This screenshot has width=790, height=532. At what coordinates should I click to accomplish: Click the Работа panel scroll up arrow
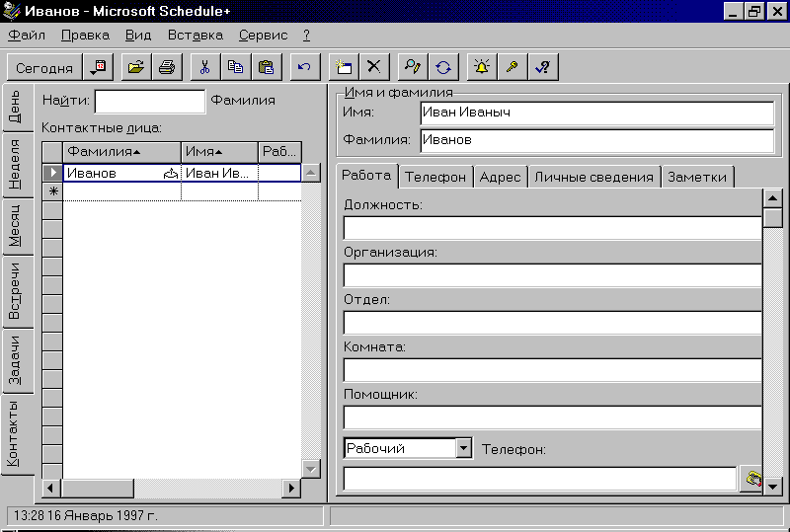pyautogui.click(x=772, y=198)
